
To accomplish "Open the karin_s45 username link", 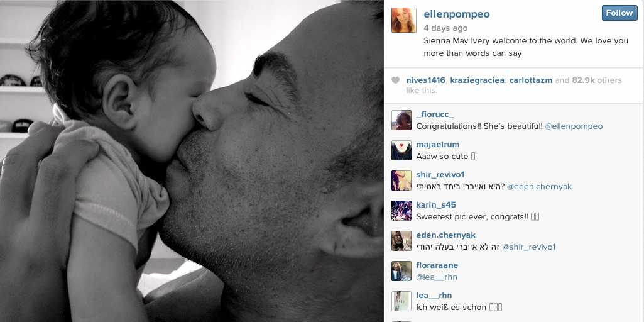I will [436, 205].
